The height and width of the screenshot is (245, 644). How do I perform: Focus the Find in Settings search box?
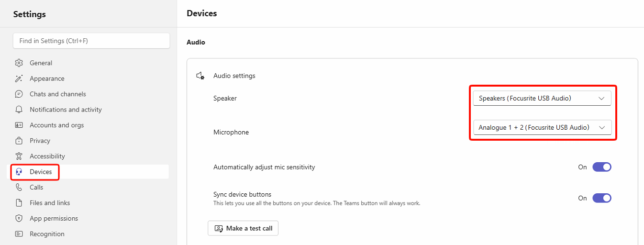tap(91, 41)
